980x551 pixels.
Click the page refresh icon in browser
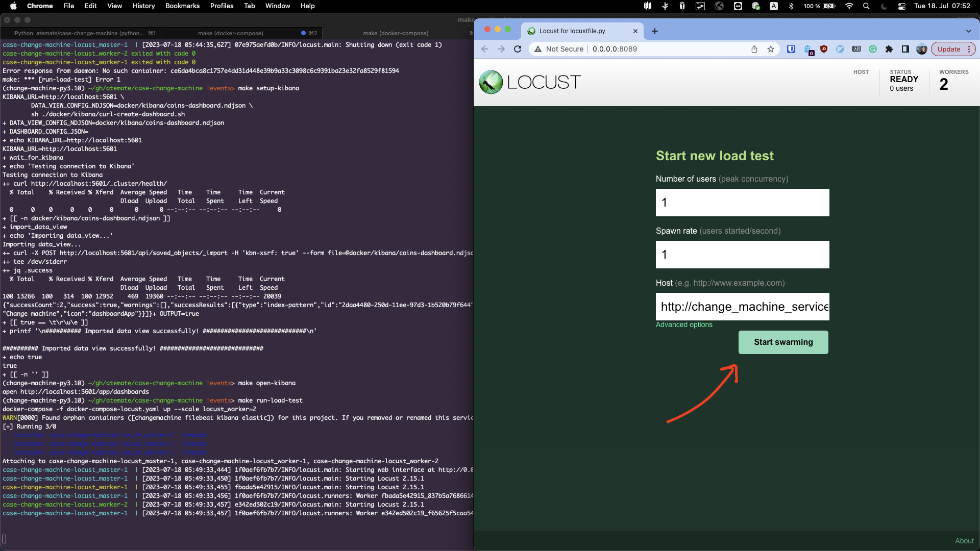tap(518, 48)
